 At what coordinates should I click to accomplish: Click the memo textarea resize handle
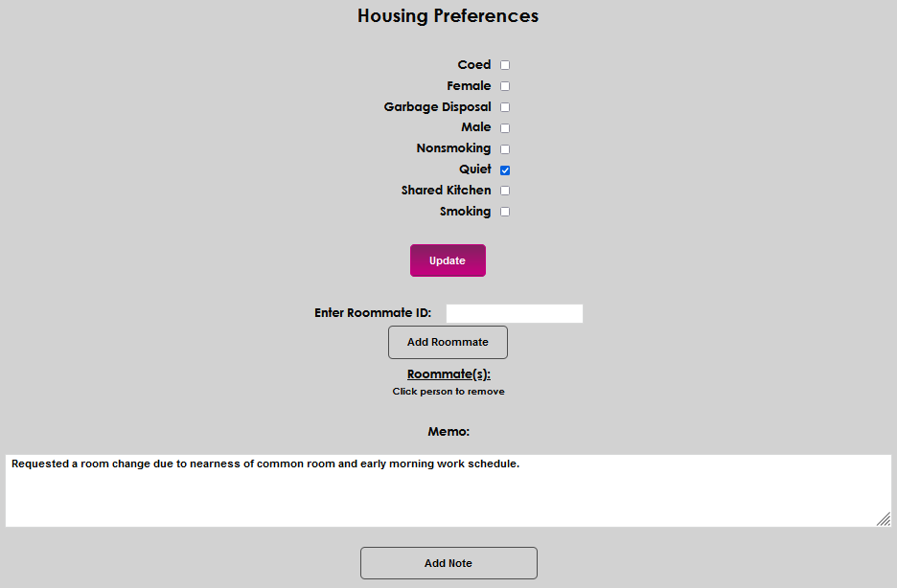(x=882, y=519)
